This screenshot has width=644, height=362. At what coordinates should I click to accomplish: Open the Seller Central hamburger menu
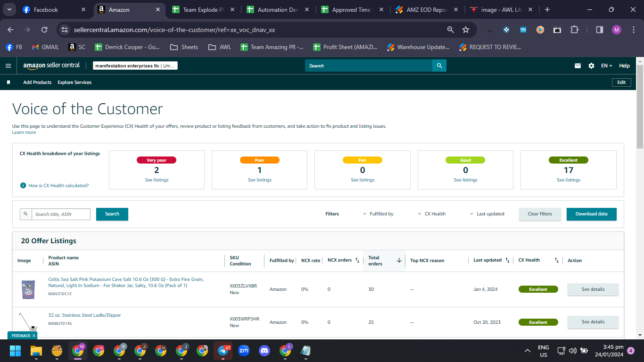tap(8, 66)
